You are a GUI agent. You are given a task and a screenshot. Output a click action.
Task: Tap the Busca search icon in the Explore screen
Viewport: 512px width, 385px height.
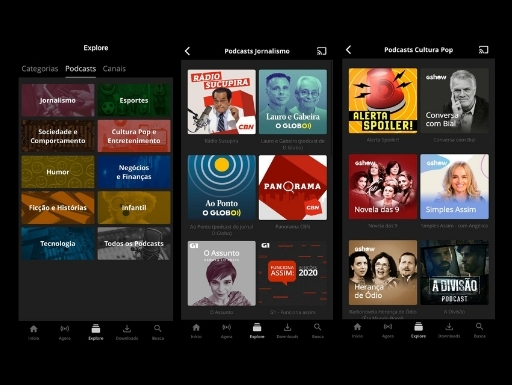coord(158,329)
